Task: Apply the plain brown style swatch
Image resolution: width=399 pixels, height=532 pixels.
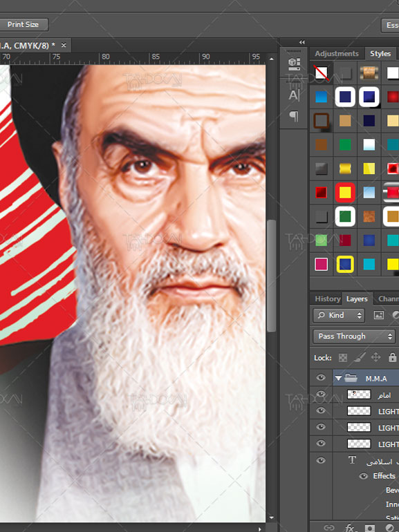Action: (x=322, y=145)
